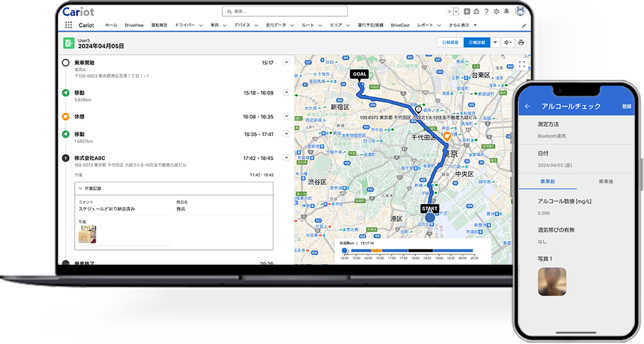644x344 pixels.
Task: Click the green daily report record icon
Action: 69,43
